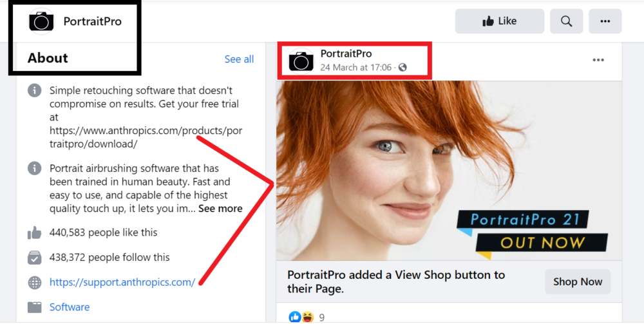This screenshot has width=644, height=324.
Task: Open the page header three-dots menu
Action: (605, 21)
